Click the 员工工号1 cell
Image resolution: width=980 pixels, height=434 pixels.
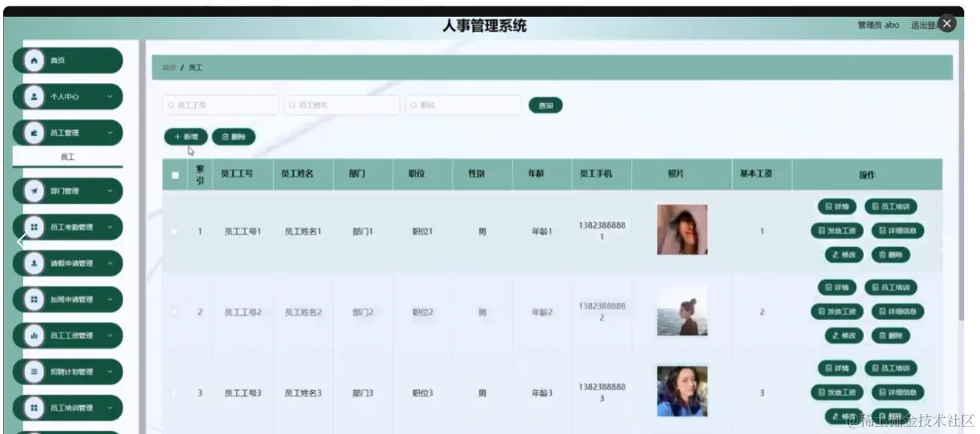[242, 232]
